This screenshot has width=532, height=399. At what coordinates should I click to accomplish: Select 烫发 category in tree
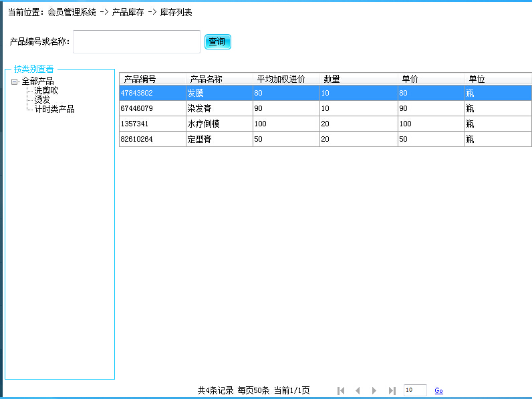pyautogui.click(x=42, y=100)
